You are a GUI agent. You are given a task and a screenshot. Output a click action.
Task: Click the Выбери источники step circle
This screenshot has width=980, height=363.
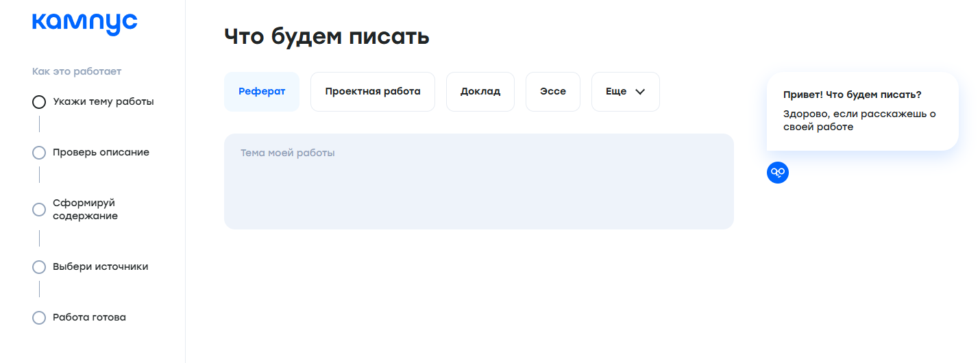39,267
